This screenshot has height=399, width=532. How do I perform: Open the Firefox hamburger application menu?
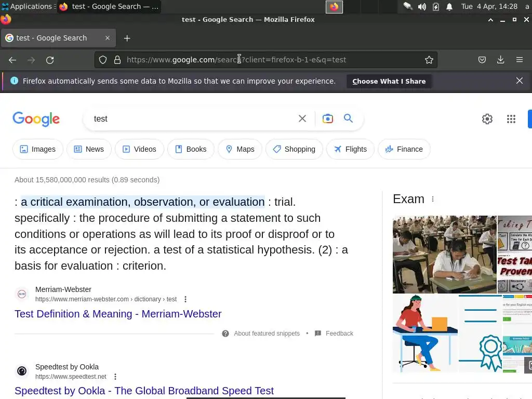pos(520,60)
